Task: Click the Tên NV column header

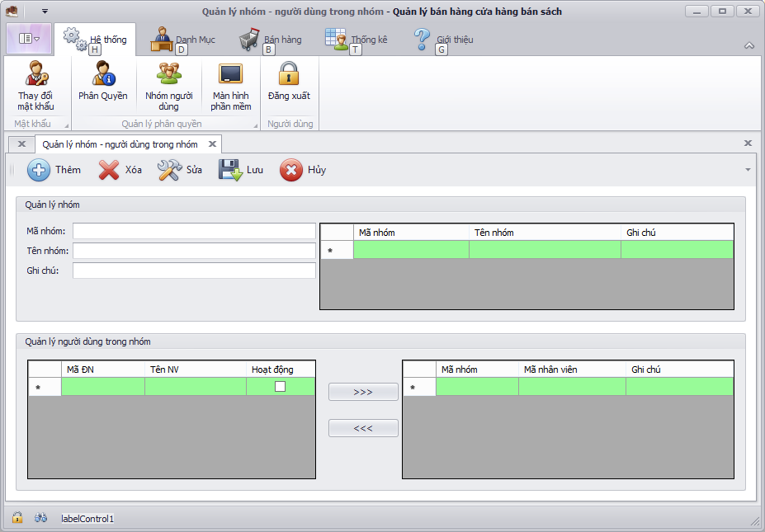Action: [196, 370]
